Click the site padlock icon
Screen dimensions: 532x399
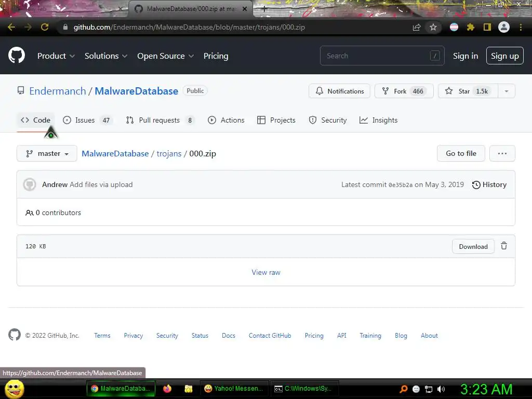coord(65,27)
